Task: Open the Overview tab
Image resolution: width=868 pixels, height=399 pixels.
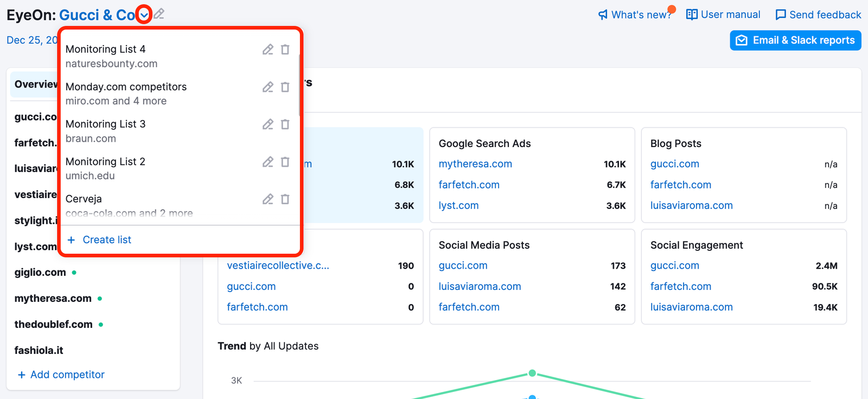Action: [x=35, y=84]
